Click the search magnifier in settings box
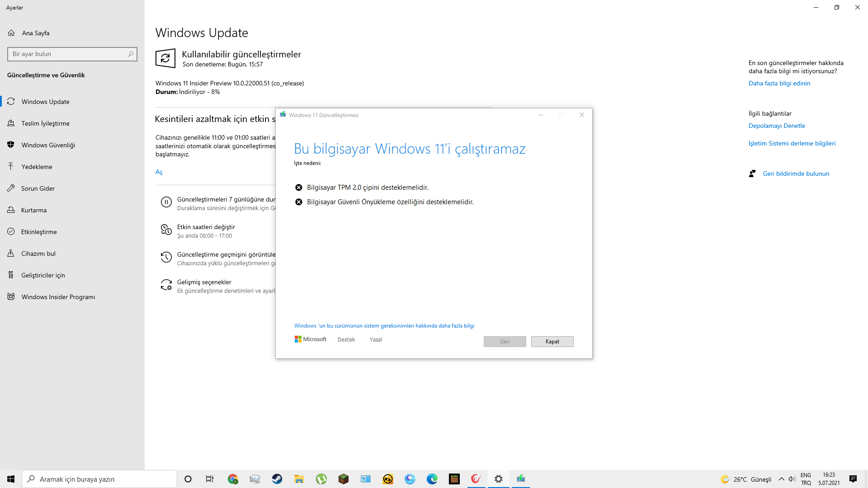This screenshot has height=488, width=868. (x=131, y=54)
